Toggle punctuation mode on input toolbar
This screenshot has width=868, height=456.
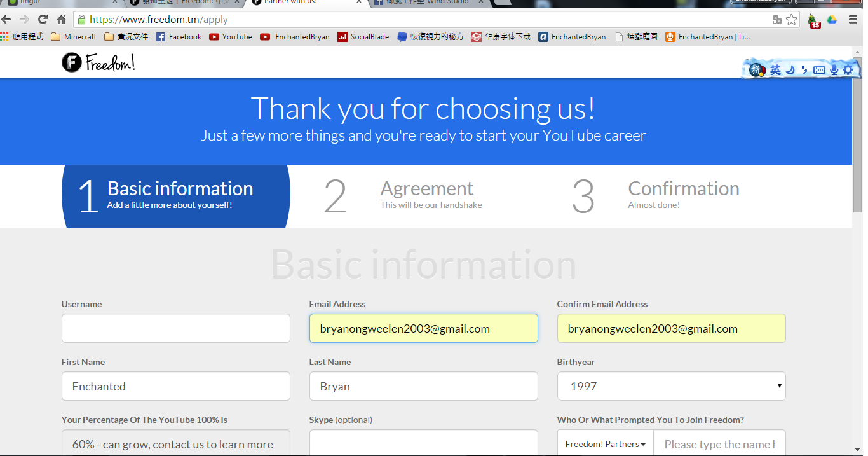coord(804,70)
